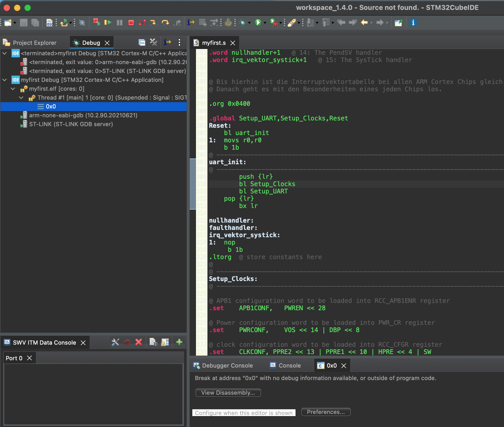Image resolution: width=504 pixels, height=427 pixels.
Task: Close the 0x0 editor tab
Action: coord(344,365)
